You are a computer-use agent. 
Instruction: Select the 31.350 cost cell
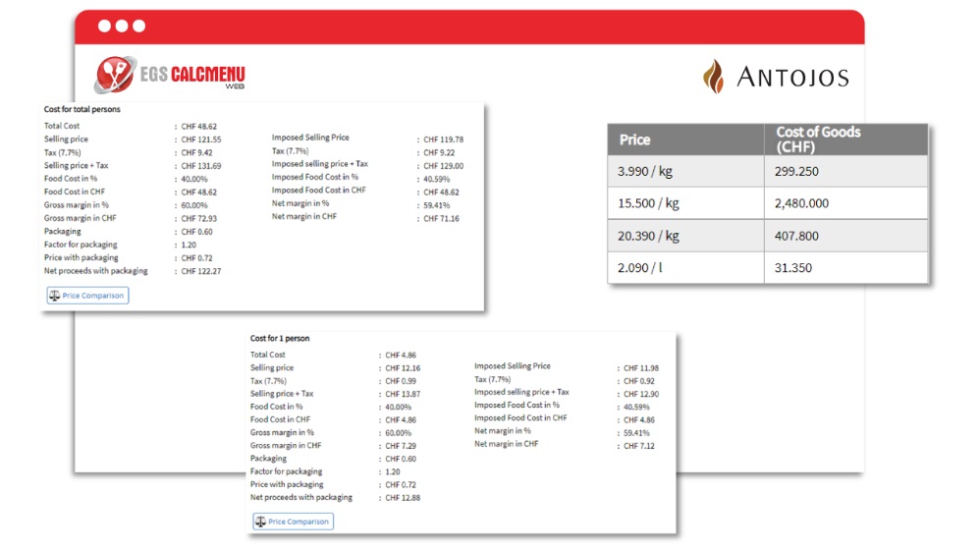click(x=845, y=267)
